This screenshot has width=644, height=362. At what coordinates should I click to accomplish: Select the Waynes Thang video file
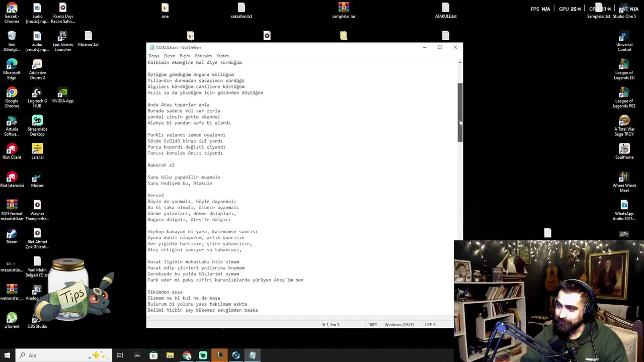coord(37,210)
